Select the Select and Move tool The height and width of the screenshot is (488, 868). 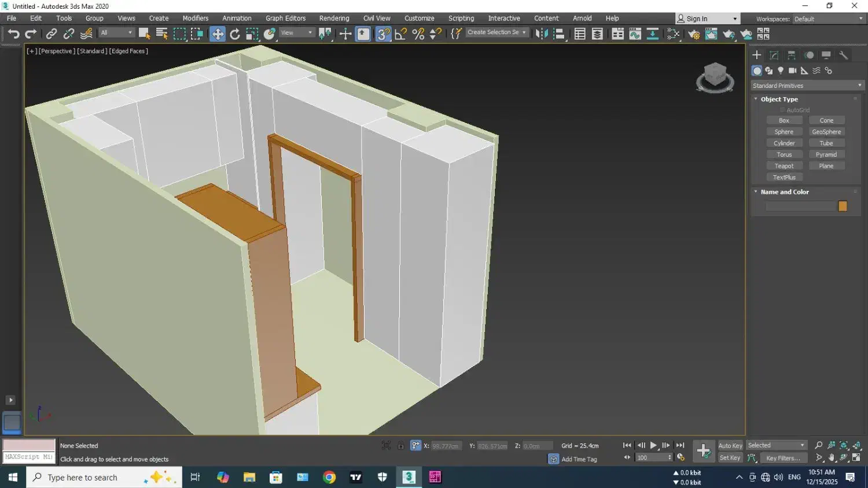(218, 34)
